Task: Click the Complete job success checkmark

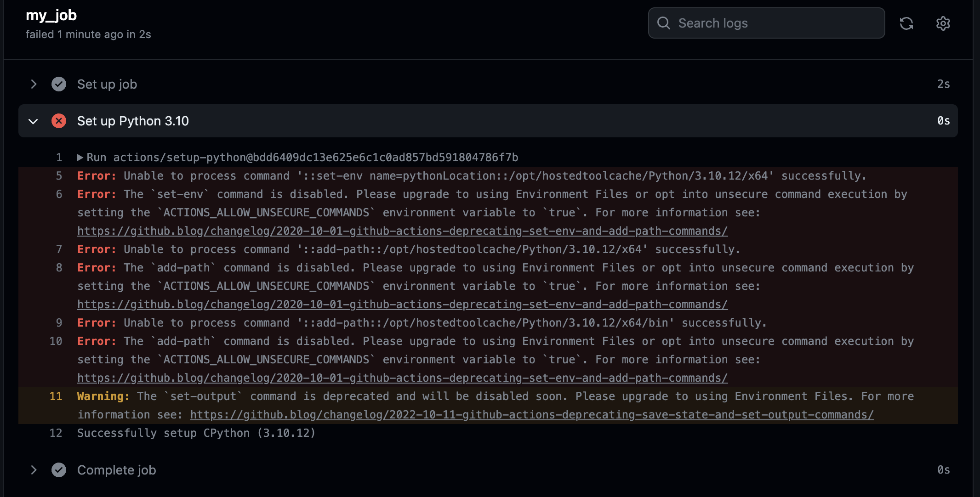Action: pos(59,470)
